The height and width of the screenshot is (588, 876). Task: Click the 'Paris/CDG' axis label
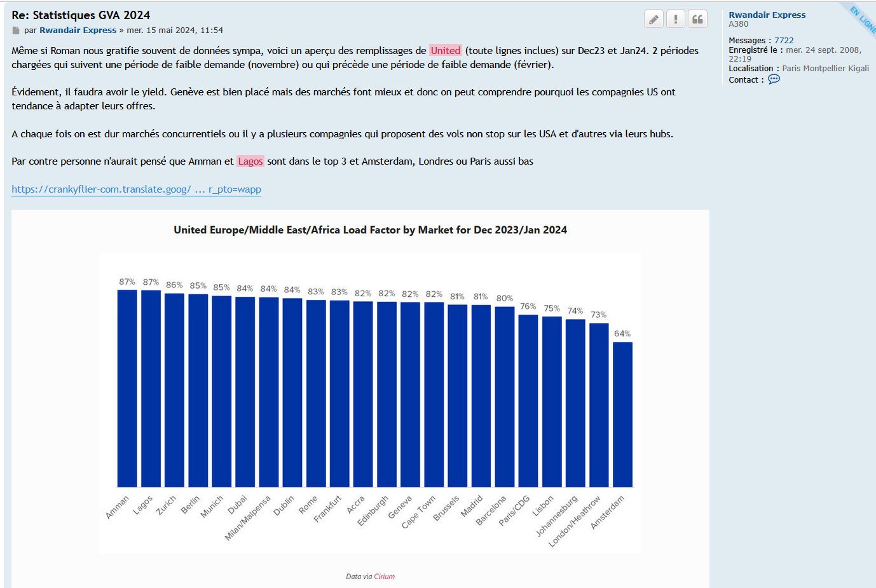tap(514, 510)
